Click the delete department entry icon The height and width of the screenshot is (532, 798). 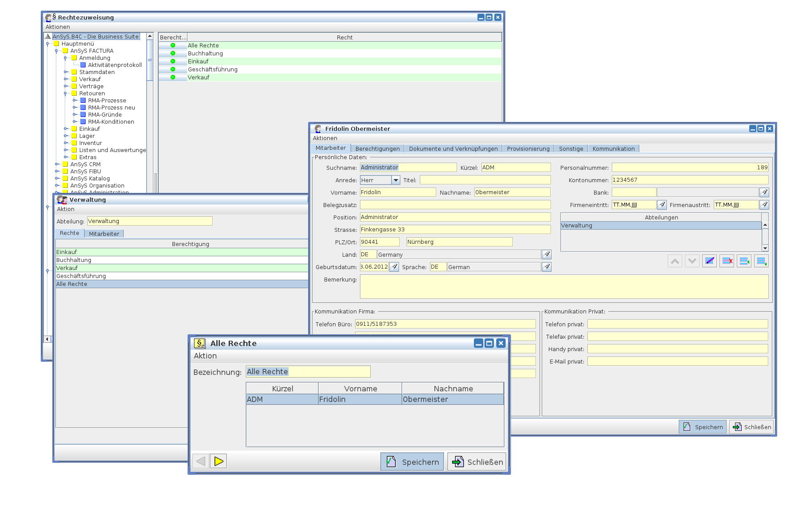coord(727,261)
